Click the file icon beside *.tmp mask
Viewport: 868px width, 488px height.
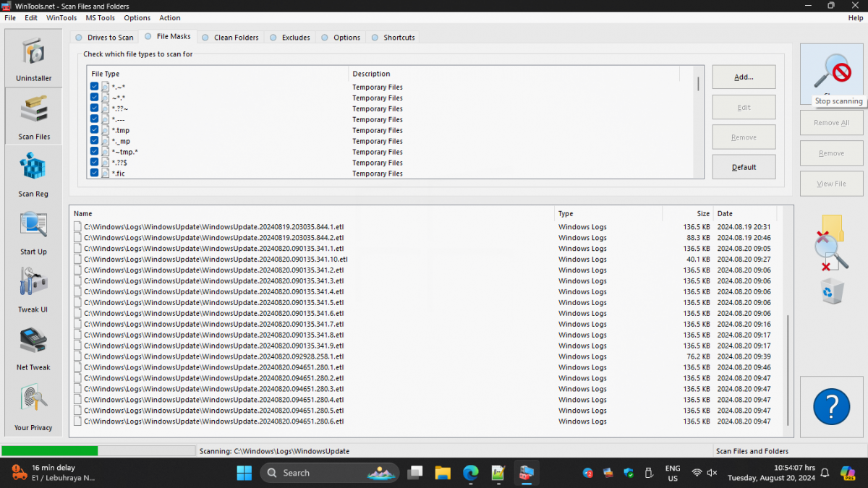pyautogui.click(x=106, y=130)
